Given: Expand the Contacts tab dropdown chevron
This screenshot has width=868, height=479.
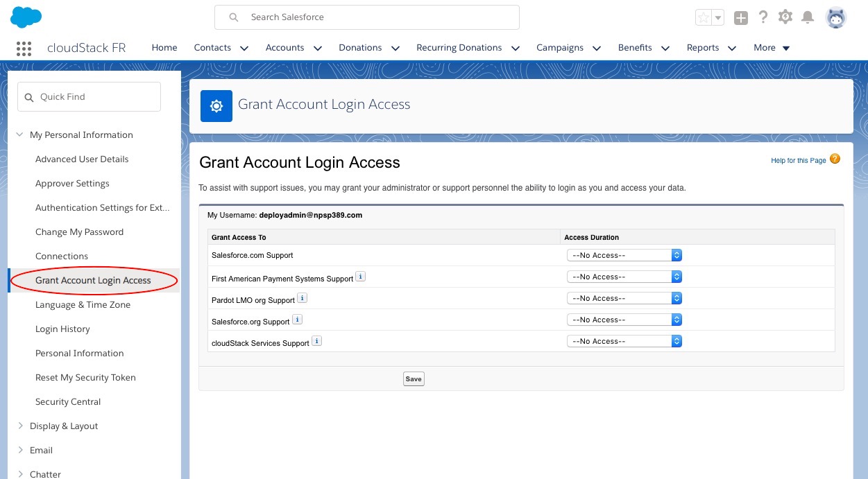Looking at the screenshot, I should pyautogui.click(x=244, y=49).
